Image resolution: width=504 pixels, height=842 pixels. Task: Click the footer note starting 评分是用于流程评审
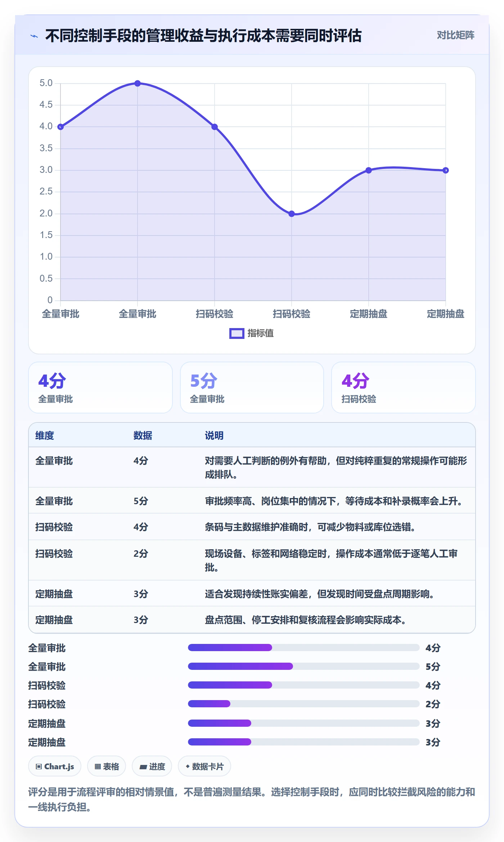(x=252, y=800)
